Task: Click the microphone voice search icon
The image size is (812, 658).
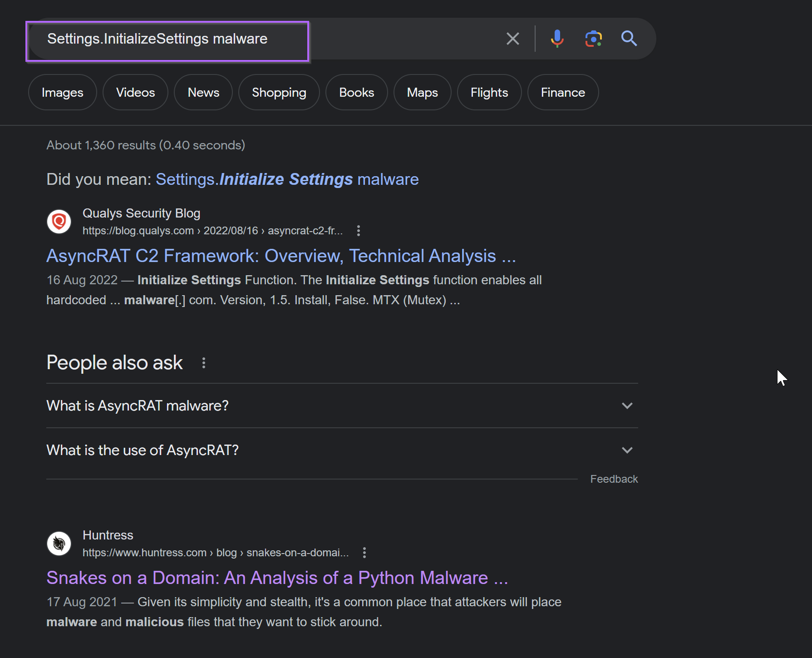Action: tap(557, 39)
